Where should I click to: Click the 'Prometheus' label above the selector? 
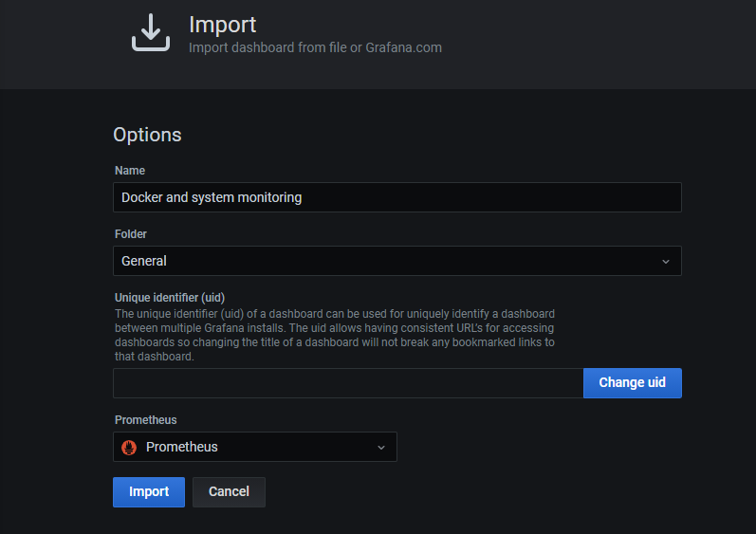[x=146, y=420]
